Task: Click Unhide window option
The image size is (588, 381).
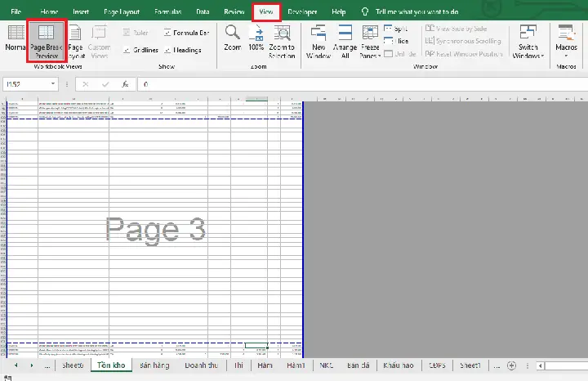Action: tap(400, 54)
